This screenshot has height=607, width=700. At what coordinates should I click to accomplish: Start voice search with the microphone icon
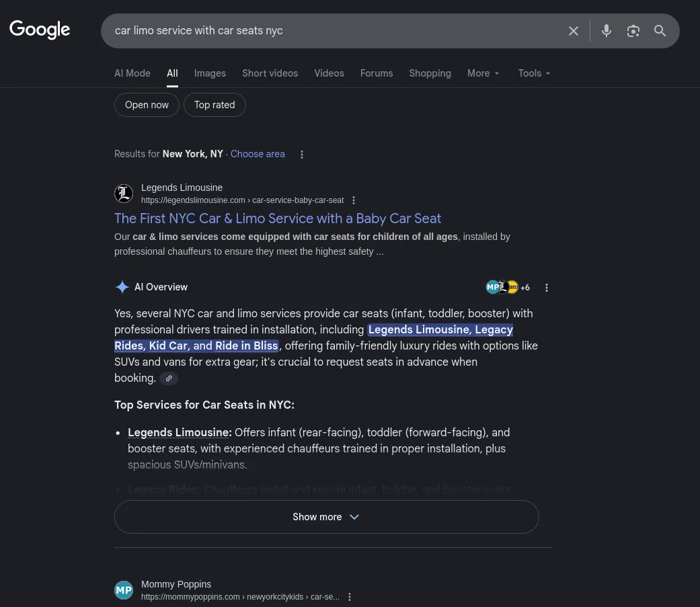pyautogui.click(x=606, y=30)
